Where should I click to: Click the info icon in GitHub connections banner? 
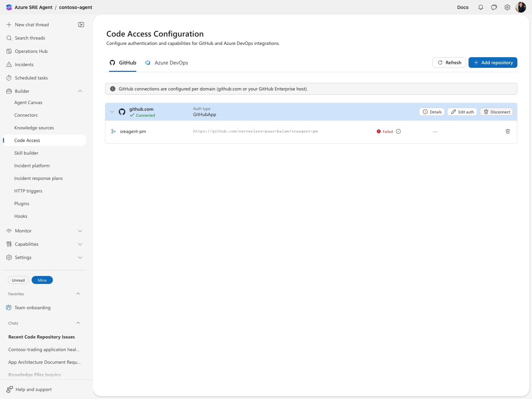click(113, 89)
